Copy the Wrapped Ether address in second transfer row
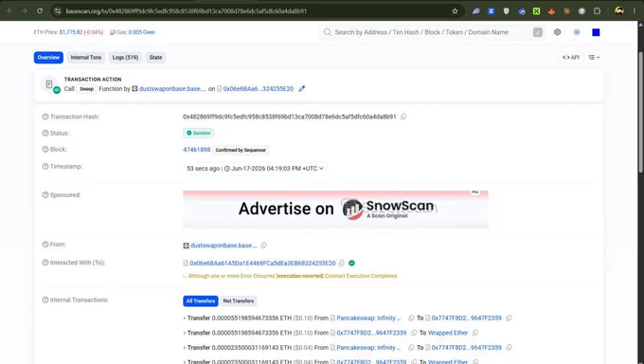 click(475, 333)
